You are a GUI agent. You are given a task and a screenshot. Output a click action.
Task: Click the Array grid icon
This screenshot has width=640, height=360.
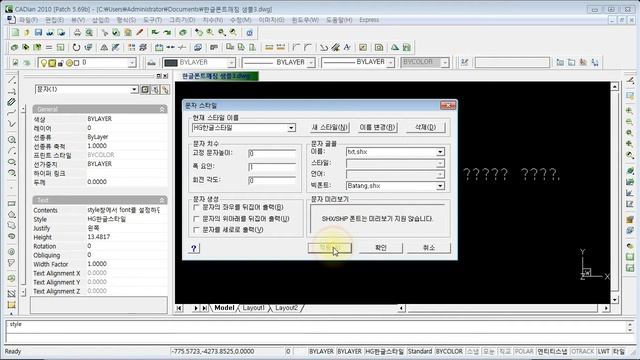click(x=131, y=47)
